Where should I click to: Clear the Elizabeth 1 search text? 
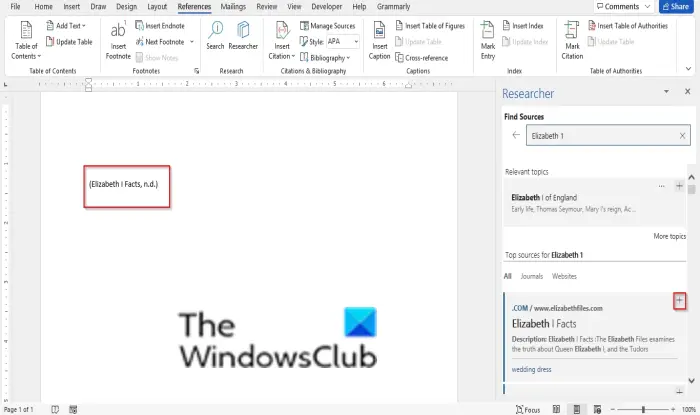(683, 136)
